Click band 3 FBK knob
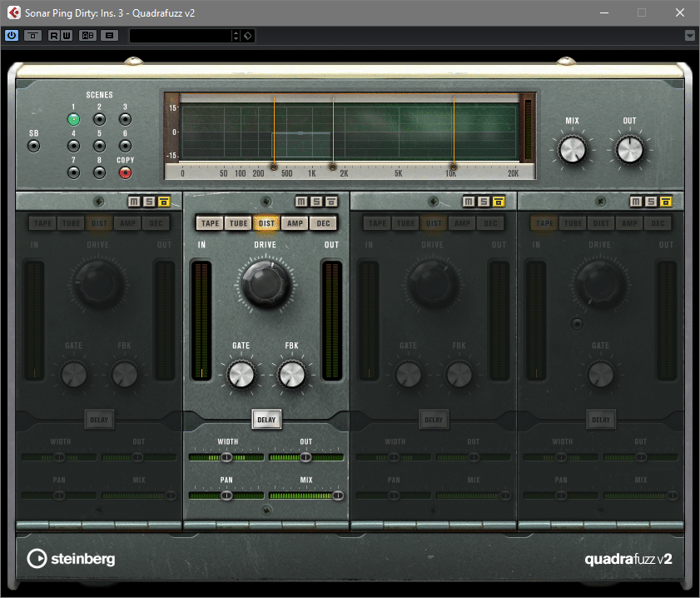 pos(459,374)
